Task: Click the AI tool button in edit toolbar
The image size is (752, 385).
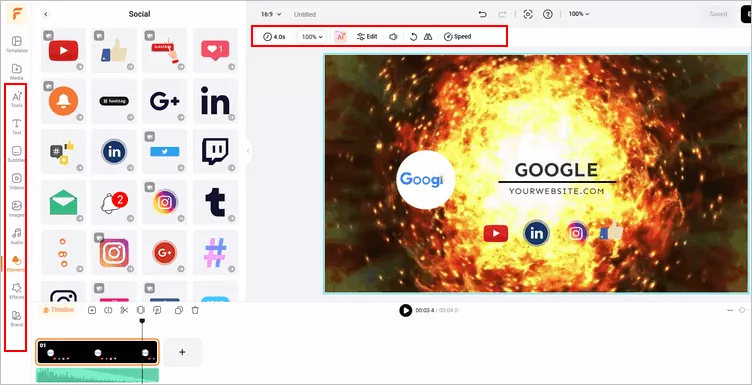Action: [340, 36]
